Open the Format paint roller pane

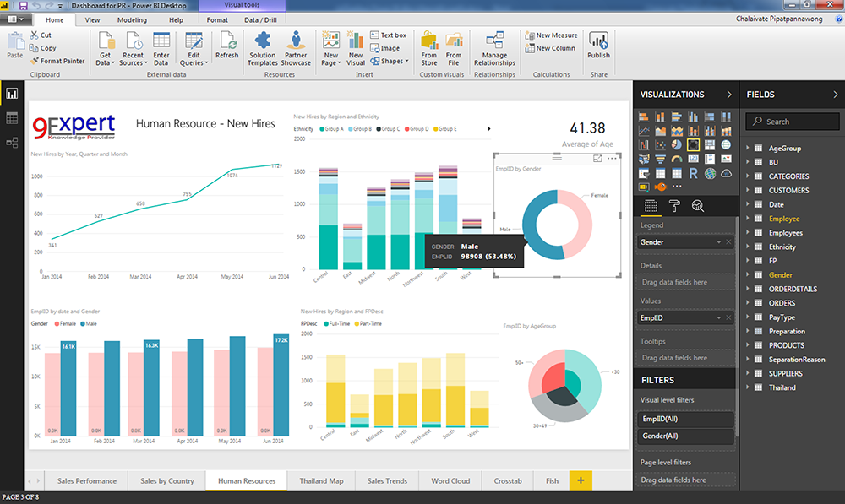pos(674,206)
